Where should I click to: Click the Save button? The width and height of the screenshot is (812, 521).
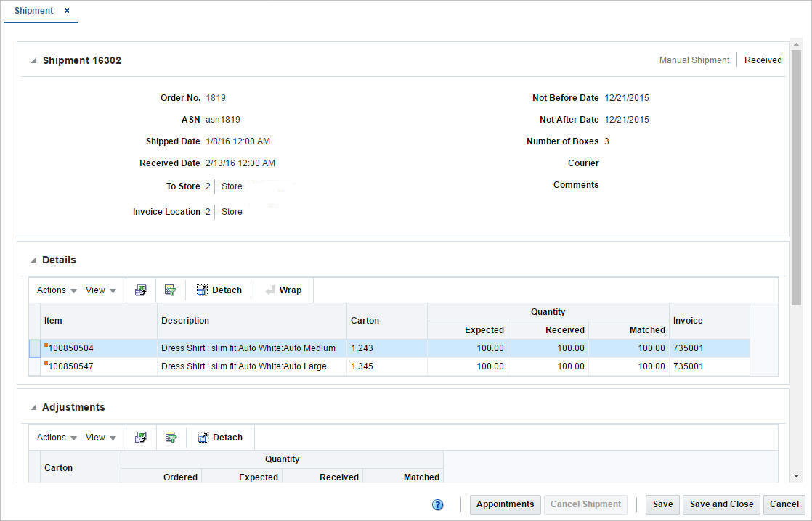click(662, 504)
